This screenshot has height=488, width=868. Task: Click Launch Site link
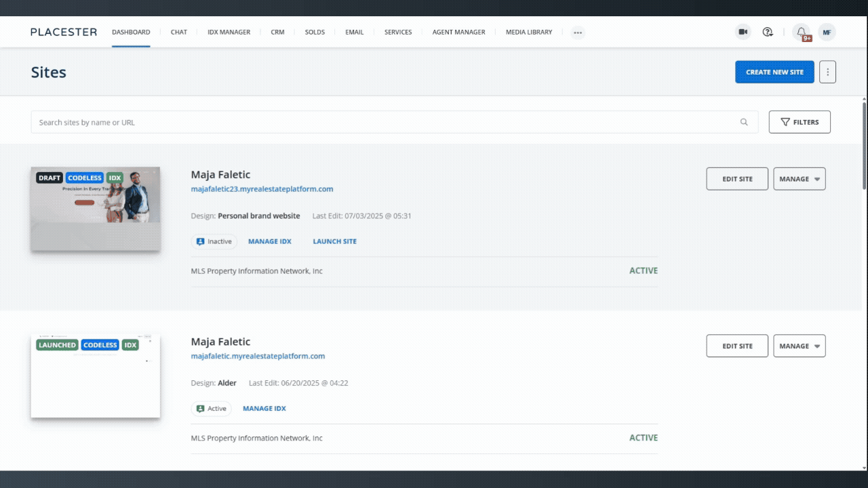point(334,241)
